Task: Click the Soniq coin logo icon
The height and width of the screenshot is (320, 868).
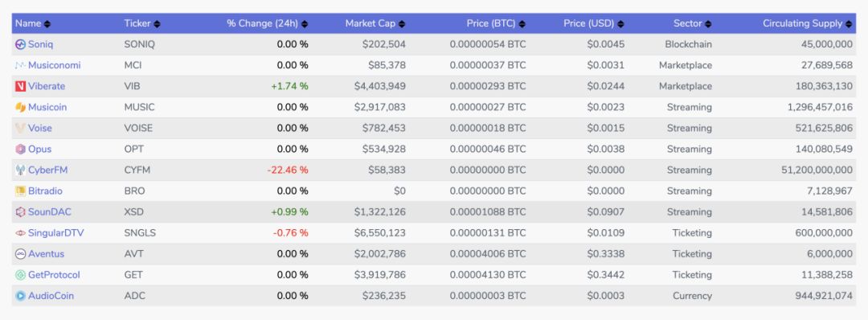Action: 20,44
